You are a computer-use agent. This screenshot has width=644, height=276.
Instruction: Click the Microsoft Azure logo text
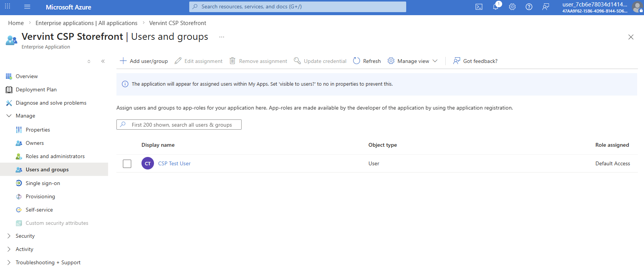coord(68,7)
